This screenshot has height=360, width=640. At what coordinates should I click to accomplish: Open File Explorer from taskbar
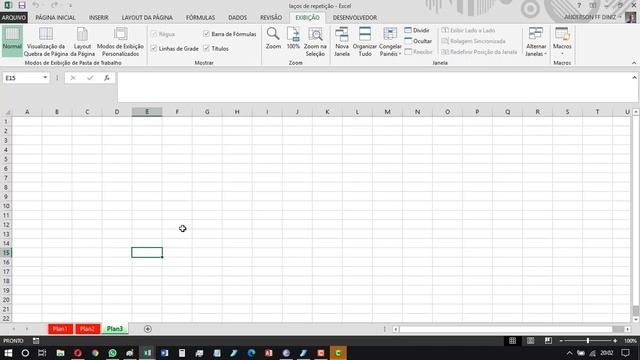click(x=60, y=353)
